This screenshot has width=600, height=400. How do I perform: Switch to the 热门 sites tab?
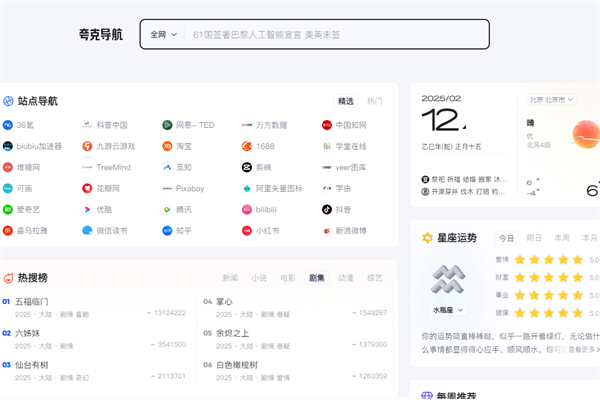(374, 101)
